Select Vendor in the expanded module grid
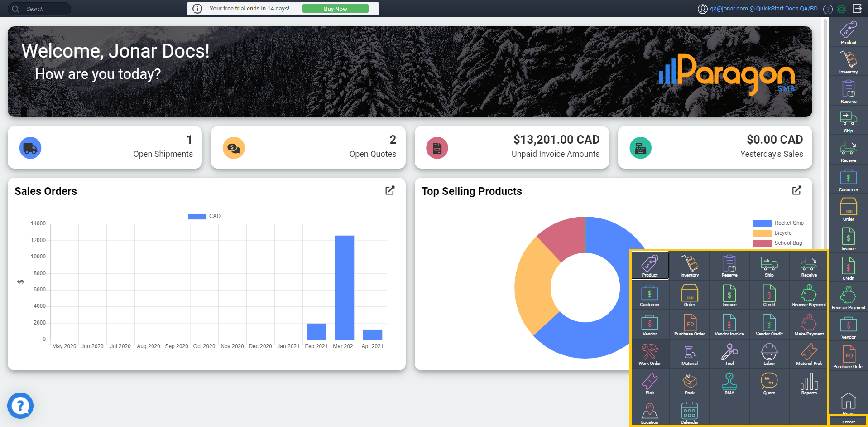The width and height of the screenshot is (868, 427). [x=650, y=324]
